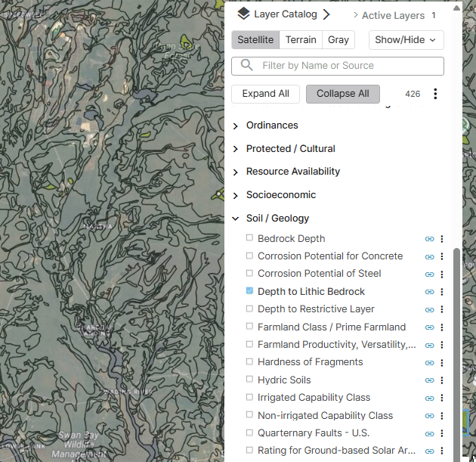Click link icon for Corrosion Potential of Steel
476x462 pixels.
tap(430, 274)
